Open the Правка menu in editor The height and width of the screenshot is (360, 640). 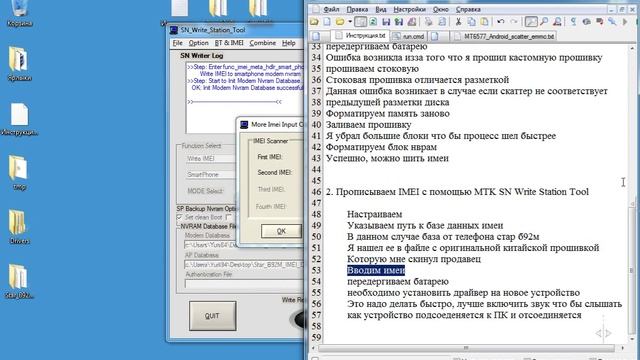click(357, 9)
